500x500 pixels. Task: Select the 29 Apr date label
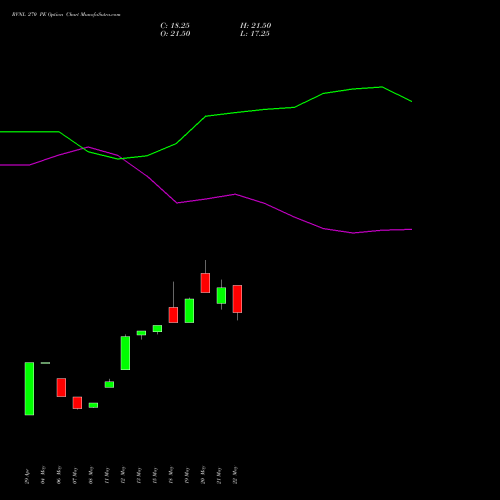(28, 476)
